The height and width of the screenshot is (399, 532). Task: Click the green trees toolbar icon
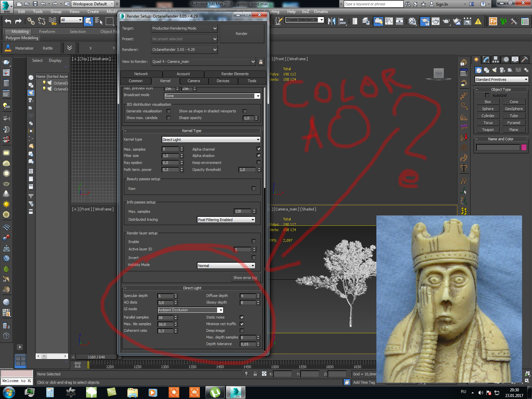point(504,21)
